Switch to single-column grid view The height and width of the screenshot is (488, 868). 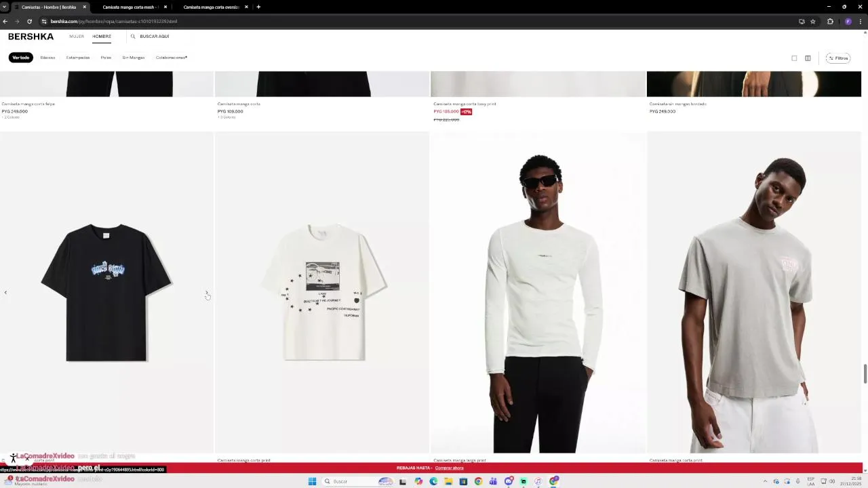click(x=794, y=58)
